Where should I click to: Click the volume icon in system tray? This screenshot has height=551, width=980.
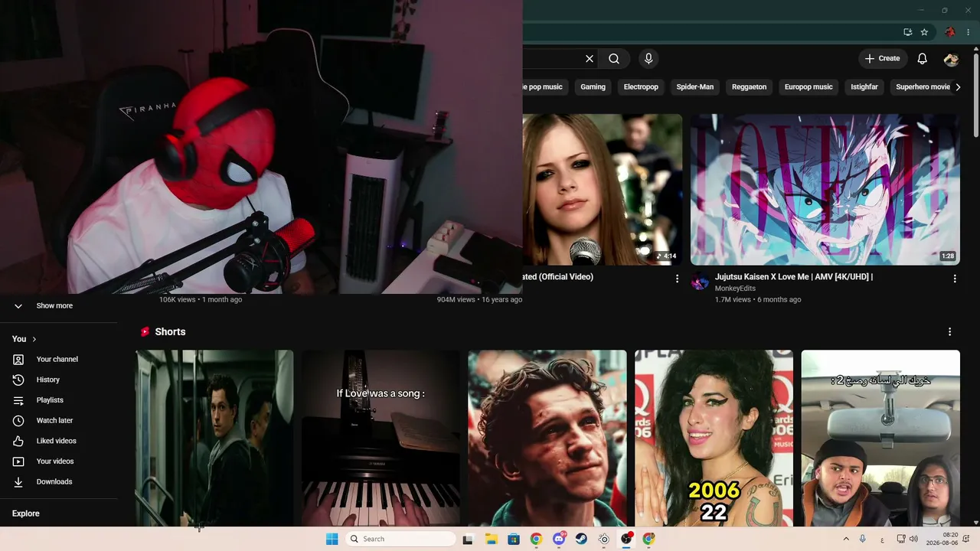point(913,539)
